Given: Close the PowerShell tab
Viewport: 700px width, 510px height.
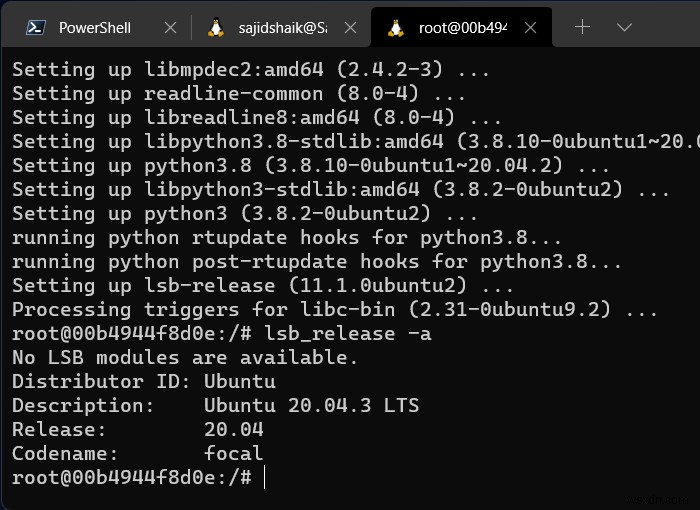Looking at the screenshot, I should (170, 27).
